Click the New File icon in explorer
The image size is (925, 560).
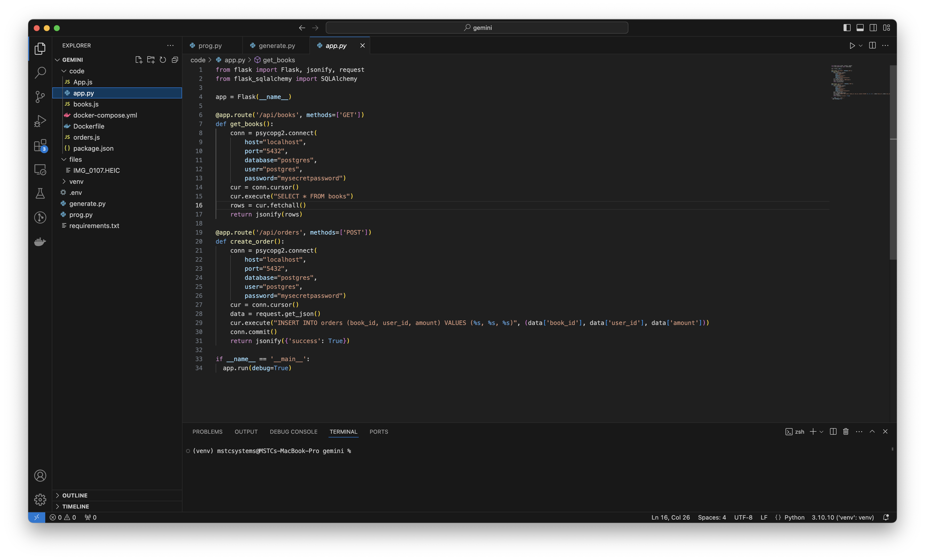pyautogui.click(x=138, y=60)
